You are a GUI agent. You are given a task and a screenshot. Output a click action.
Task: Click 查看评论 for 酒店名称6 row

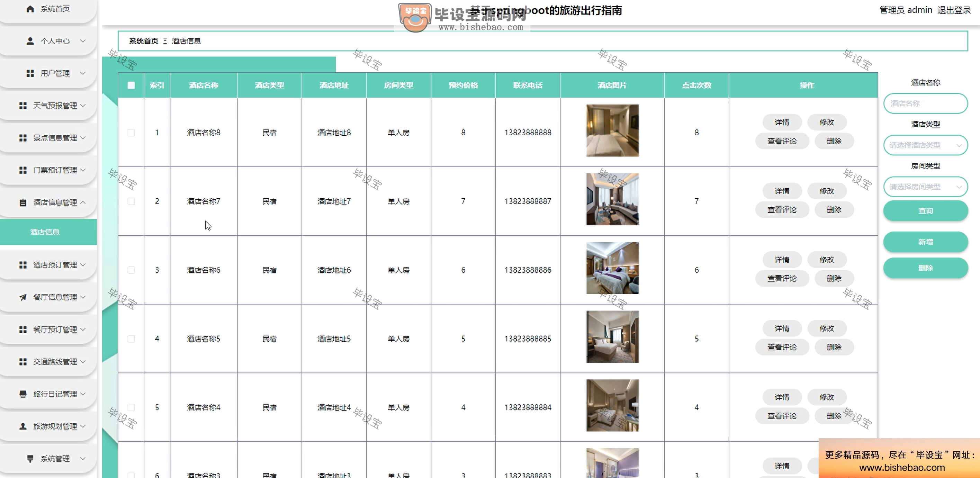(x=782, y=278)
